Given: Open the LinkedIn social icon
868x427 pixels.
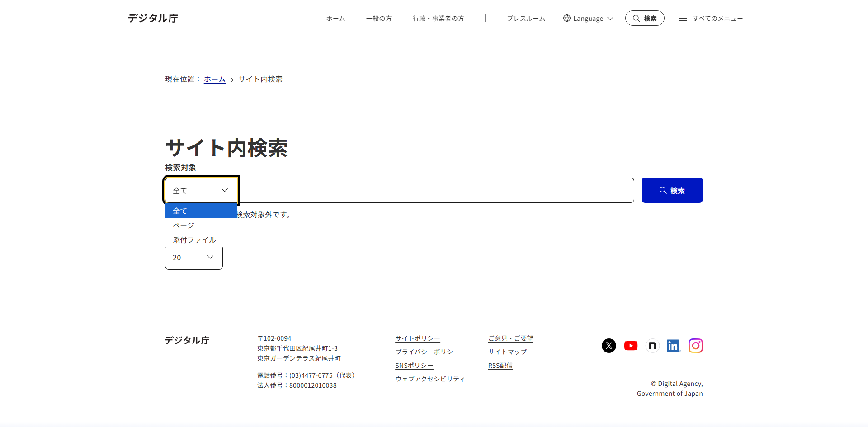Looking at the screenshot, I should (x=674, y=346).
